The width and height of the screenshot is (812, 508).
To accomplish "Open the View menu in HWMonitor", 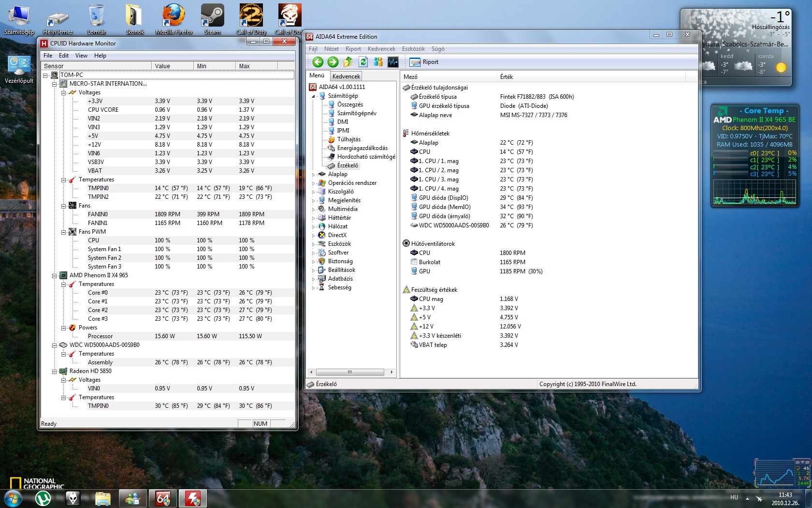I will (x=81, y=56).
